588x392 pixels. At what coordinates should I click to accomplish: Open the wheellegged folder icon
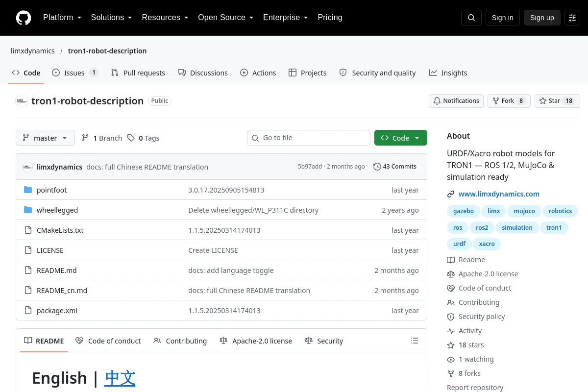(x=28, y=210)
